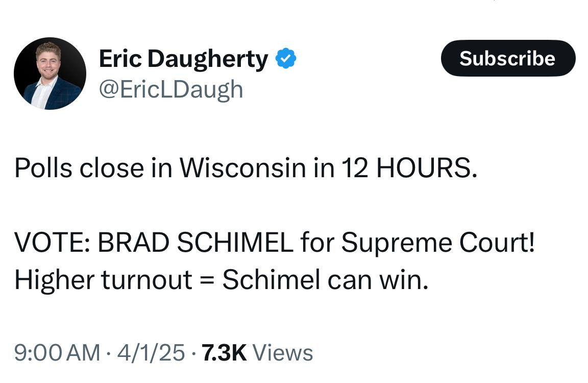The width and height of the screenshot is (588, 383).
Task: Click the "Higher turnout" phrase
Action: coord(103,279)
